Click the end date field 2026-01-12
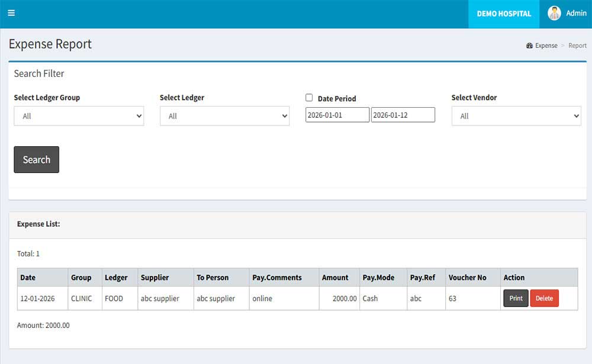Image resolution: width=592 pixels, height=364 pixels. point(403,115)
